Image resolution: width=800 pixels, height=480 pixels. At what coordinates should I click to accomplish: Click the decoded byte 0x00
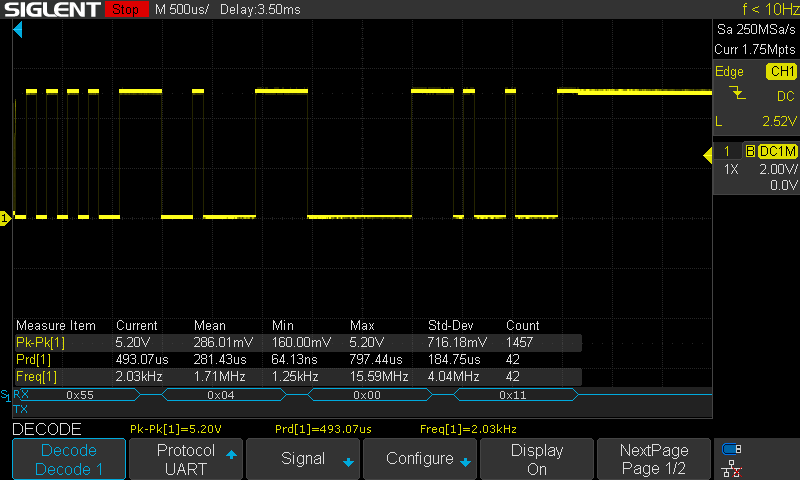pos(367,395)
